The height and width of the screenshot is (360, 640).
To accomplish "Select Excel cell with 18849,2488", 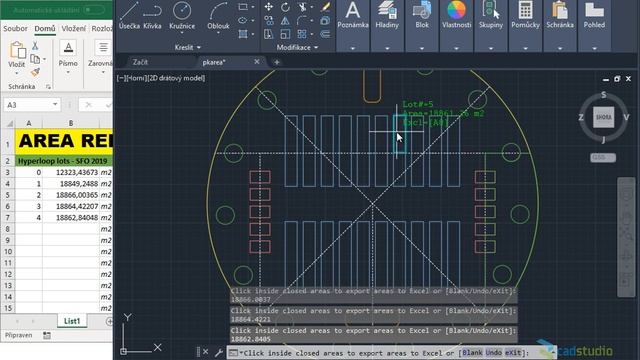I will 71,184.
